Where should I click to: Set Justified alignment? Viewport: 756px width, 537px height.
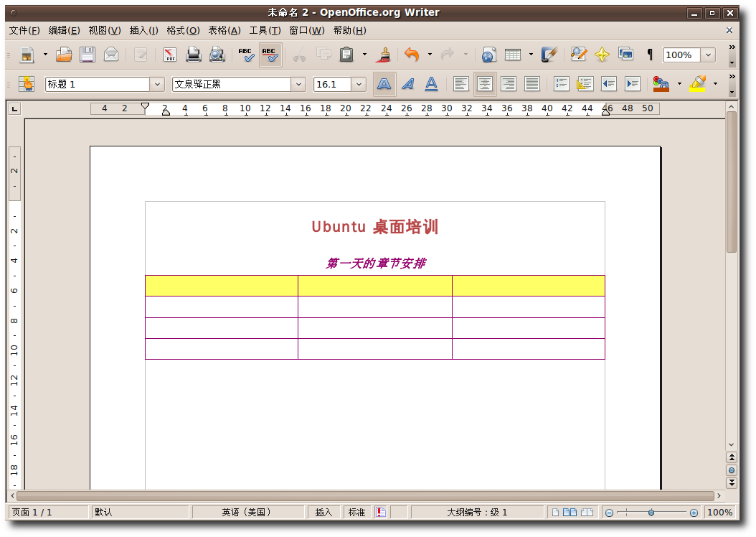tap(531, 85)
